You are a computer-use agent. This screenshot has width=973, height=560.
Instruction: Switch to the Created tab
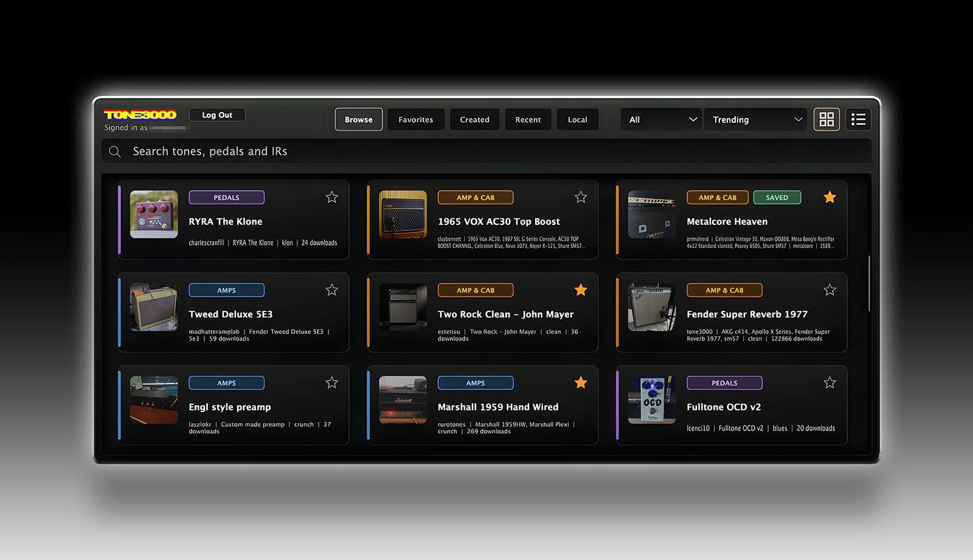pos(475,119)
